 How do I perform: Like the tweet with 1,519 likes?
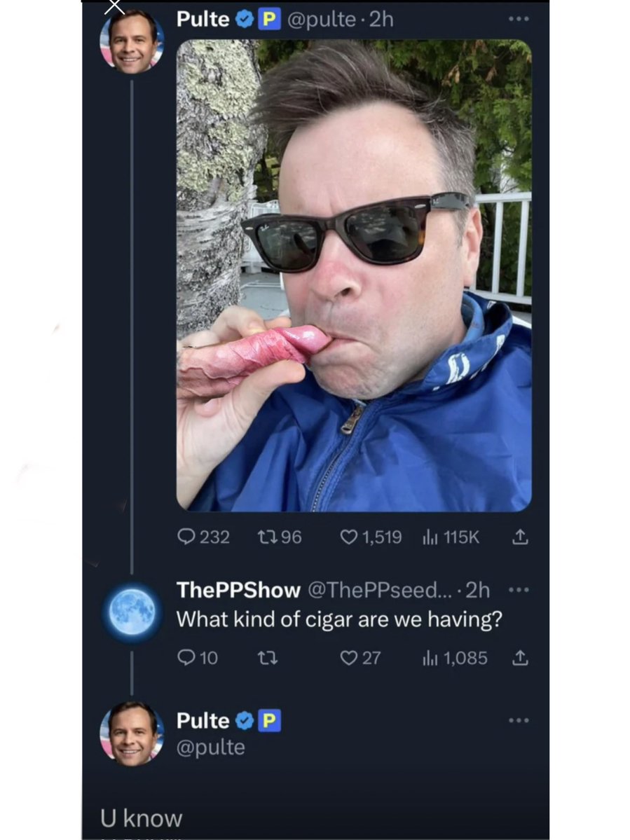349,537
